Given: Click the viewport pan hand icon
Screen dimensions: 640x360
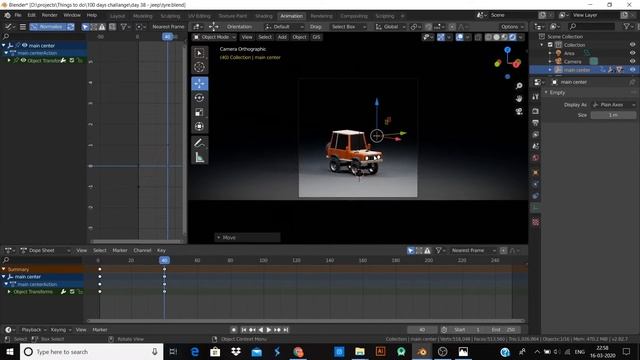Looking at the screenshot, I should 519,98.
